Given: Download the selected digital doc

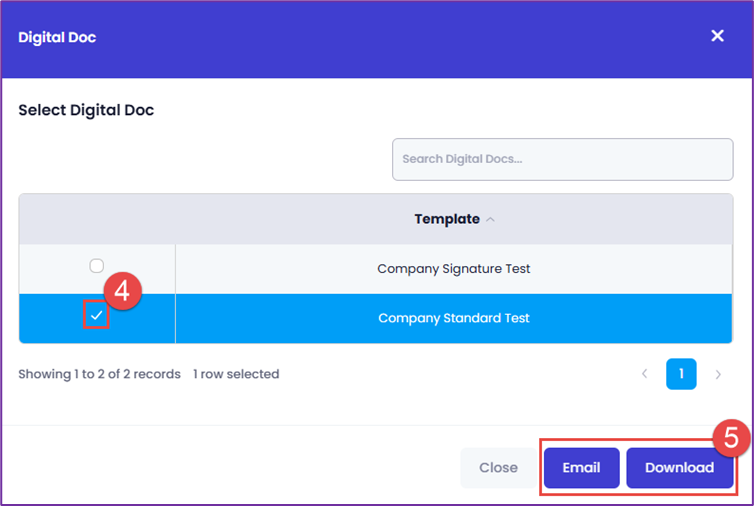Looking at the screenshot, I should [679, 467].
